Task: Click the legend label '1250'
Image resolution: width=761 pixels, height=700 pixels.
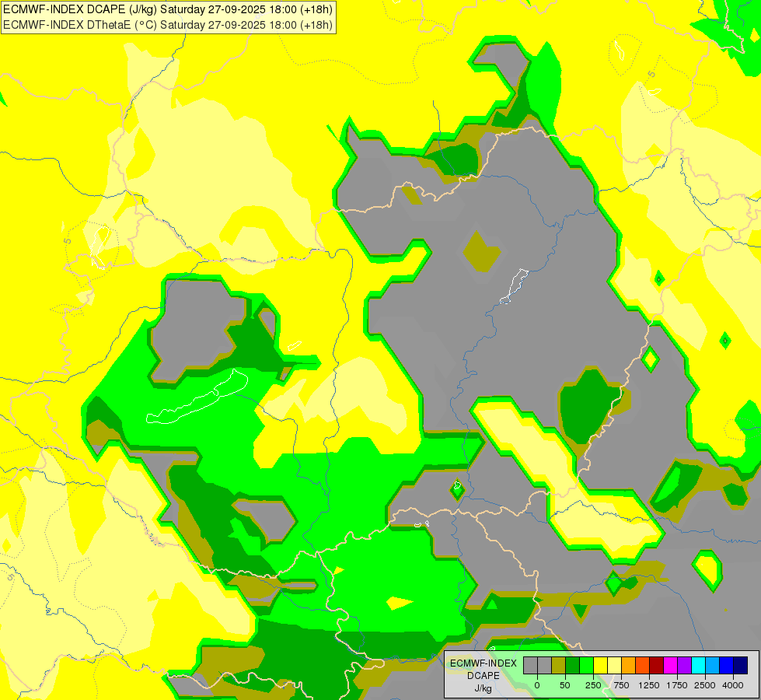Action: (649, 685)
